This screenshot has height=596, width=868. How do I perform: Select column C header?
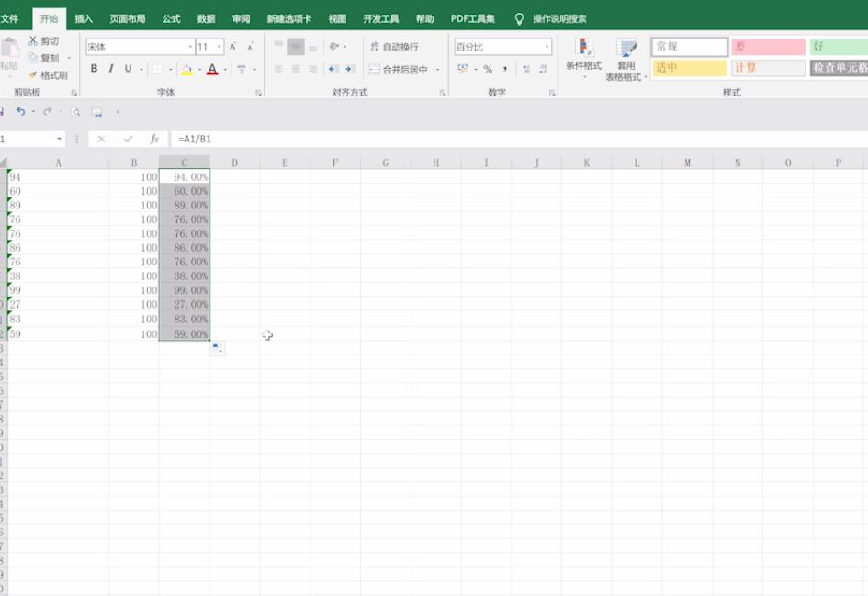pyautogui.click(x=185, y=163)
